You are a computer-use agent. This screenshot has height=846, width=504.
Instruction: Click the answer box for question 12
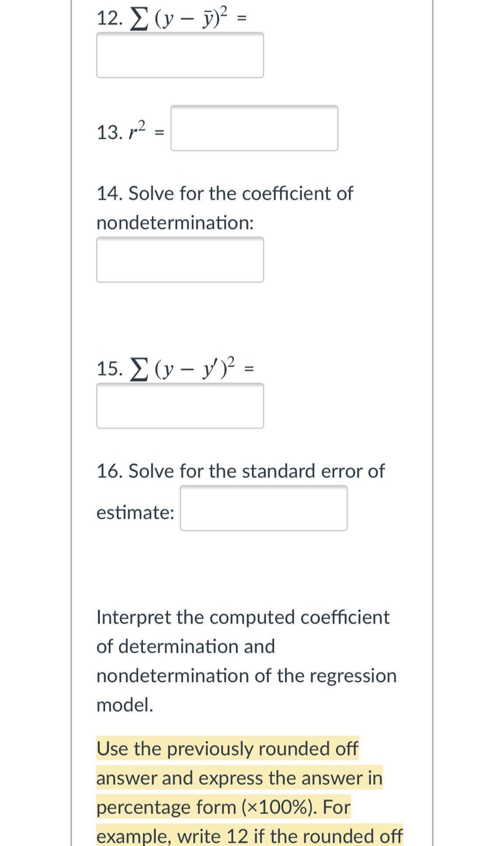pos(179,54)
